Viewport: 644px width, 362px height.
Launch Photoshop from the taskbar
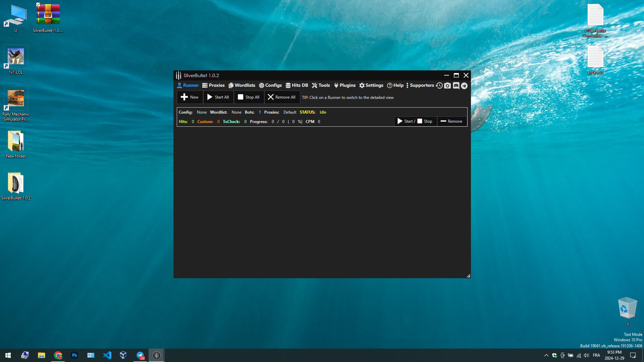point(74,355)
